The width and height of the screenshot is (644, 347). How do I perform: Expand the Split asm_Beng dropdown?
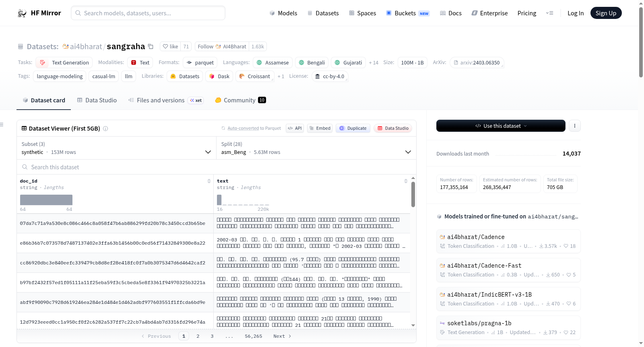point(316,148)
